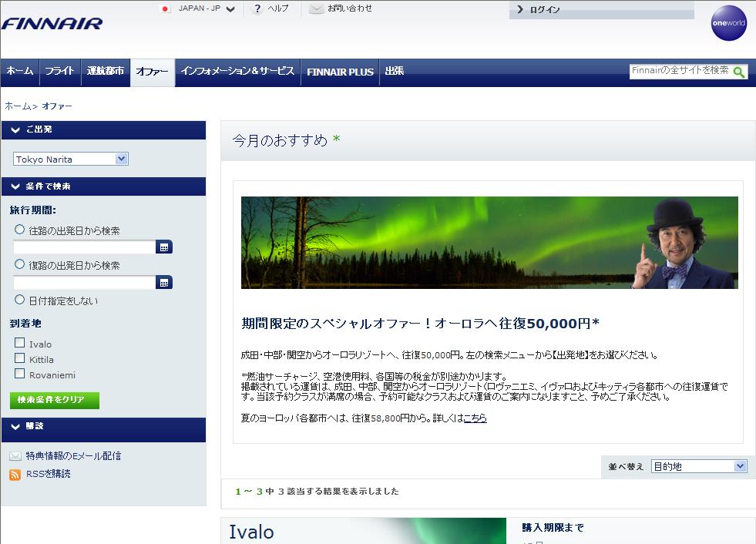This screenshot has width=756, height=544.
Task: Select search by return departure date radio
Action: pyautogui.click(x=19, y=264)
